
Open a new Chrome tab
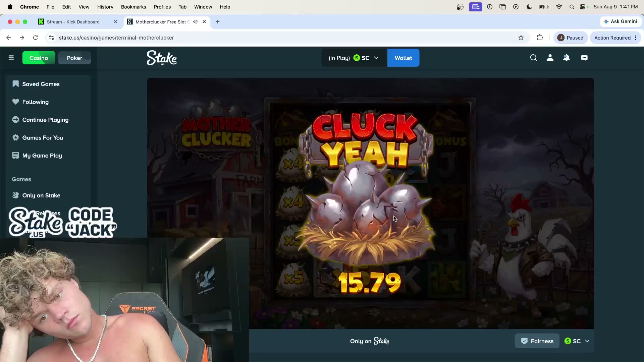pyautogui.click(x=218, y=22)
